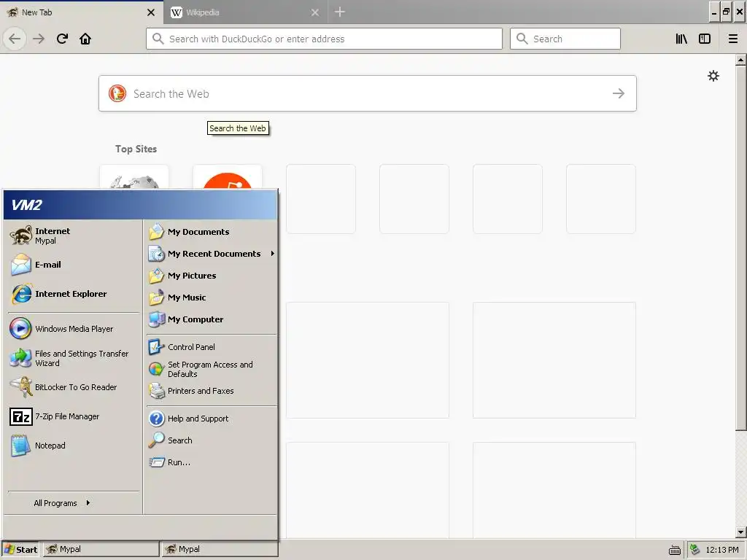Screen dimensions: 747x560
Task: Open a new browser tab with plus
Action: [x=340, y=12]
